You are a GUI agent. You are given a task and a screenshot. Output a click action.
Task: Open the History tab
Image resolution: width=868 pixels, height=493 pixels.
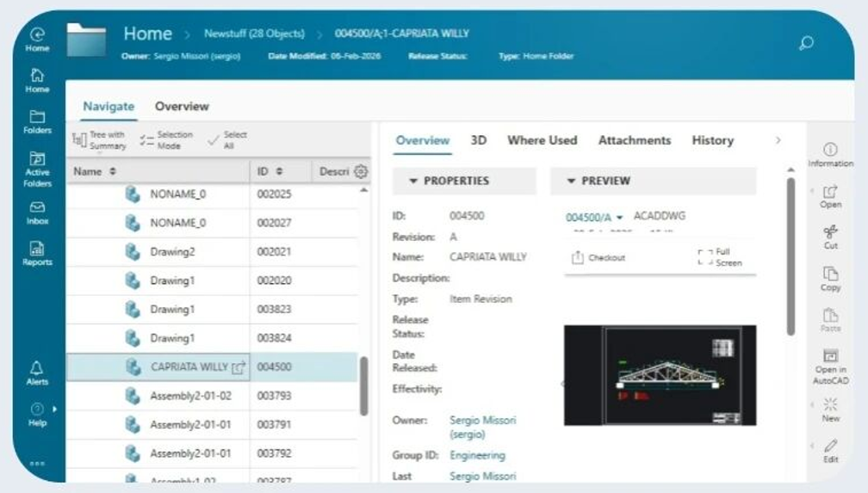pyautogui.click(x=712, y=140)
